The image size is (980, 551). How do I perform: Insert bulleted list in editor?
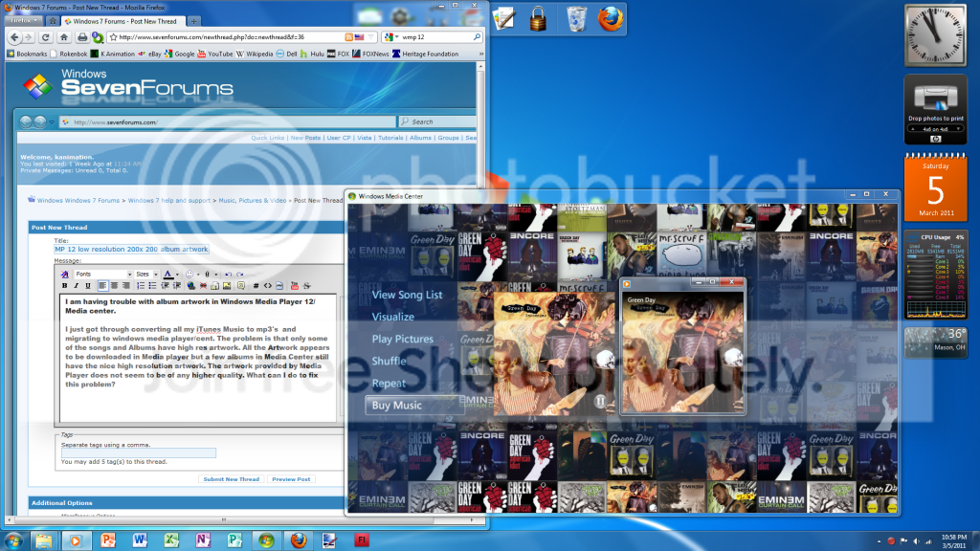[152, 286]
